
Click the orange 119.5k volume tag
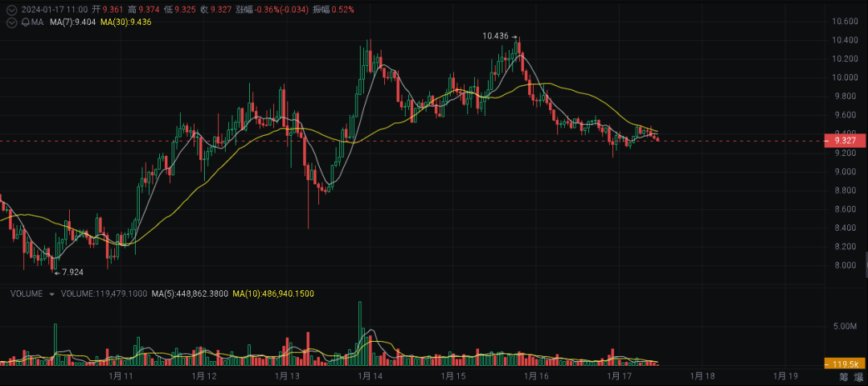tap(843, 364)
